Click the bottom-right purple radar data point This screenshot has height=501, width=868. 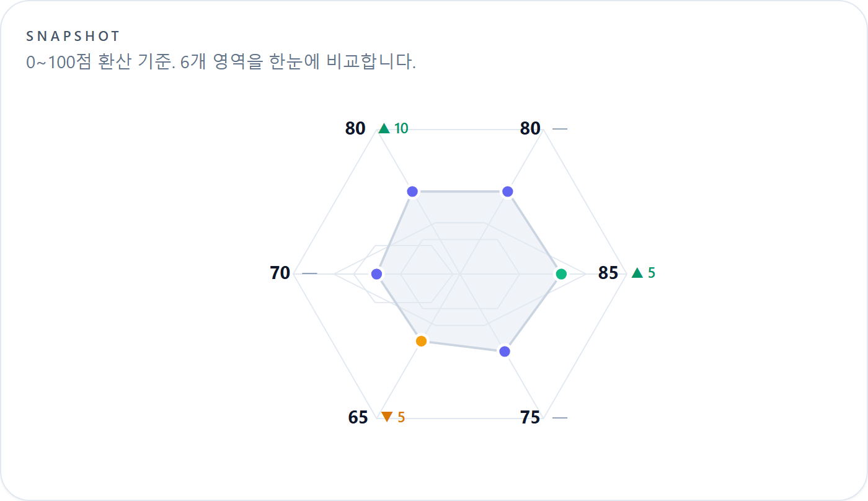(505, 352)
